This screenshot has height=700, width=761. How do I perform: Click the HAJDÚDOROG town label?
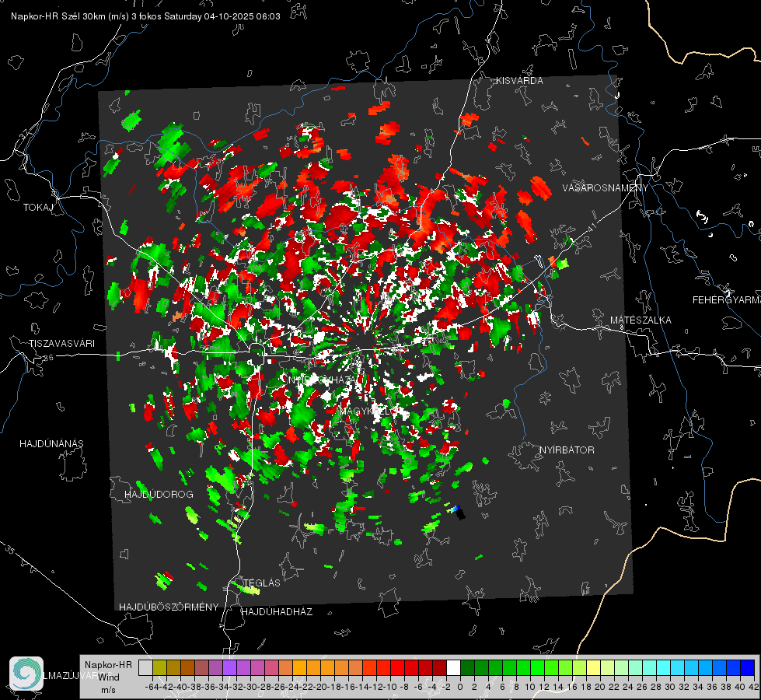coord(159,495)
